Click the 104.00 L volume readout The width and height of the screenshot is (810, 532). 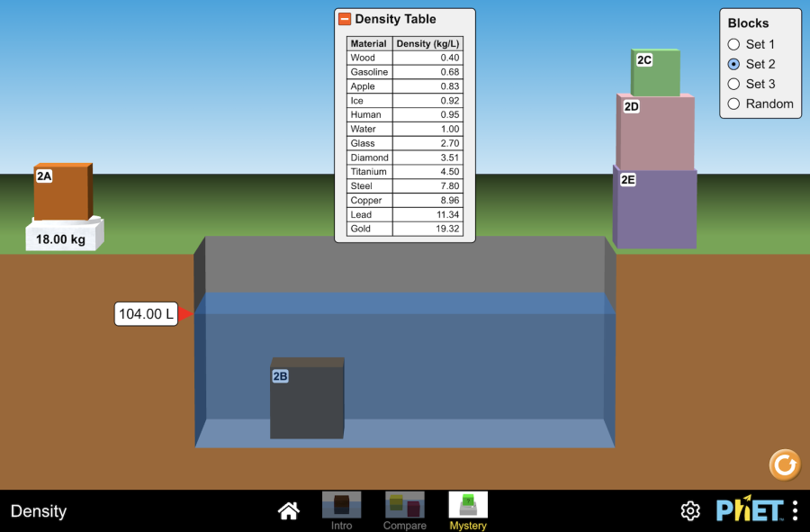pyautogui.click(x=146, y=314)
